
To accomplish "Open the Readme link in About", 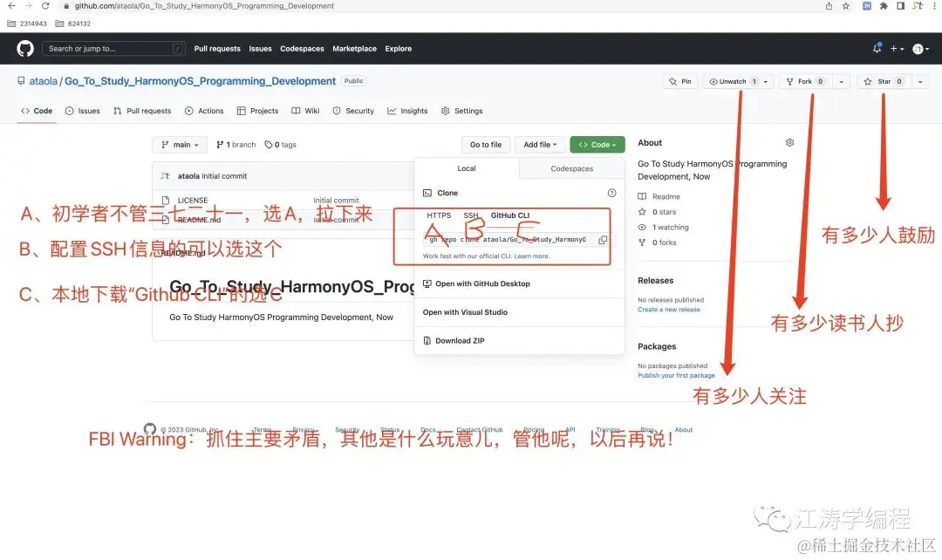I will point(659,197).
